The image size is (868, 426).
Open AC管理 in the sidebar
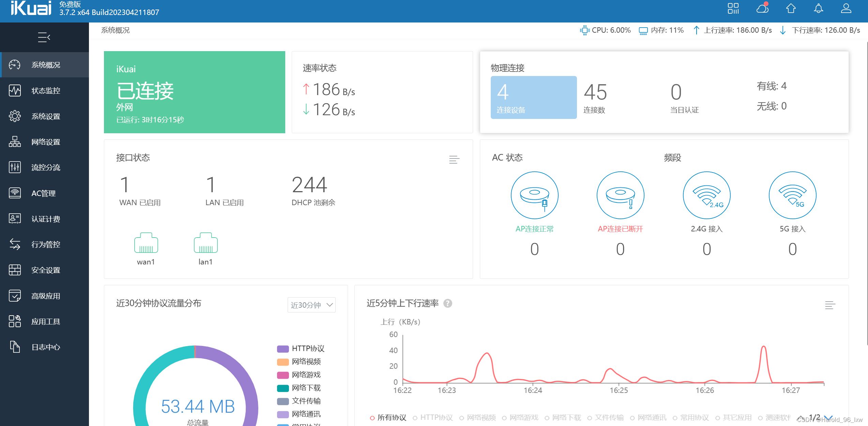44,193
